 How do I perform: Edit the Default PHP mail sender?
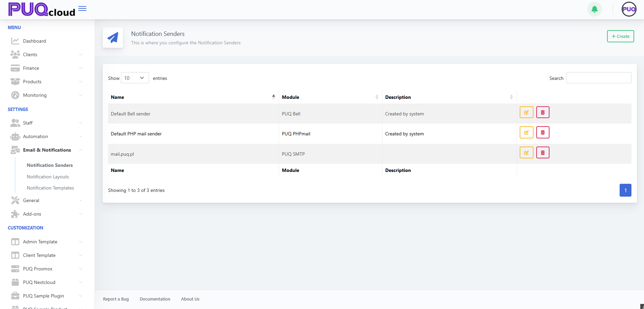(526, 132)
